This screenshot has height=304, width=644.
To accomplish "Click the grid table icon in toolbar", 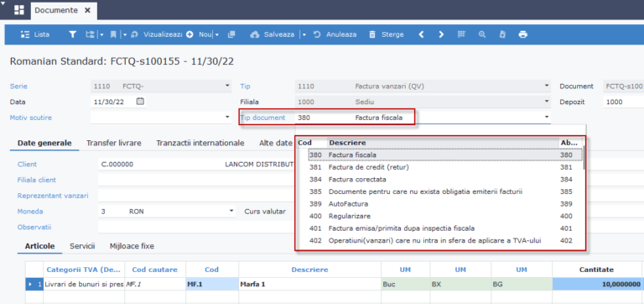I will point(462,34).
